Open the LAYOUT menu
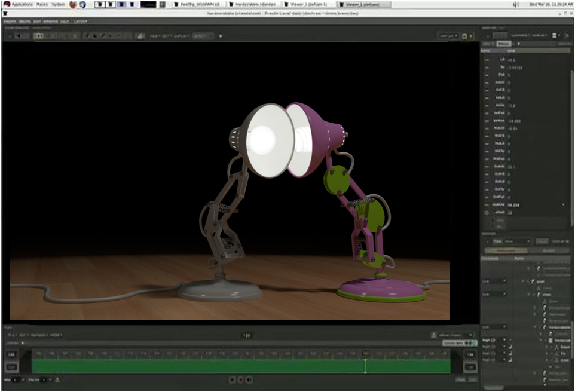The height and width of the screenshot is (392, 575). (x=80, y=22)
